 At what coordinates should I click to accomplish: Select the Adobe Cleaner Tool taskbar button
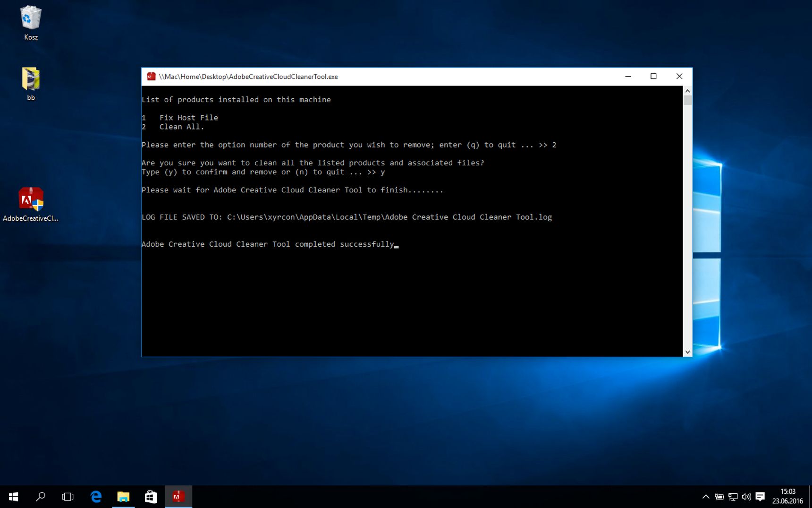[178, 497]
